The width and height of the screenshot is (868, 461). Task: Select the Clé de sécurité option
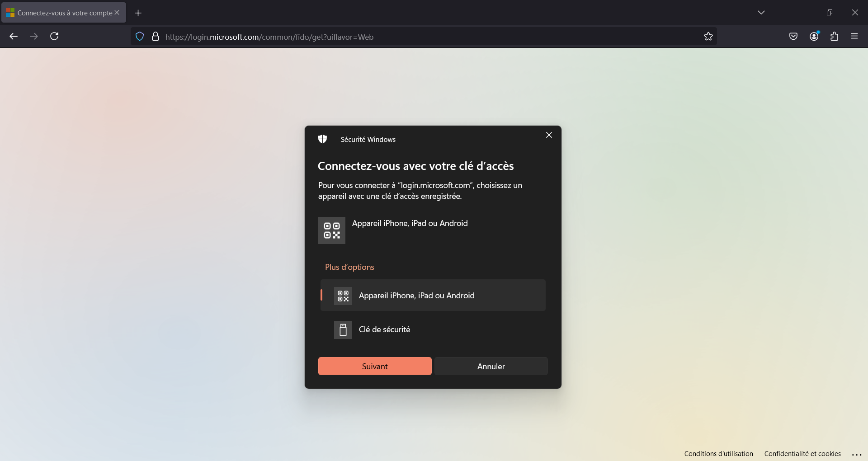pyautogui.click(x=384, y=329)
